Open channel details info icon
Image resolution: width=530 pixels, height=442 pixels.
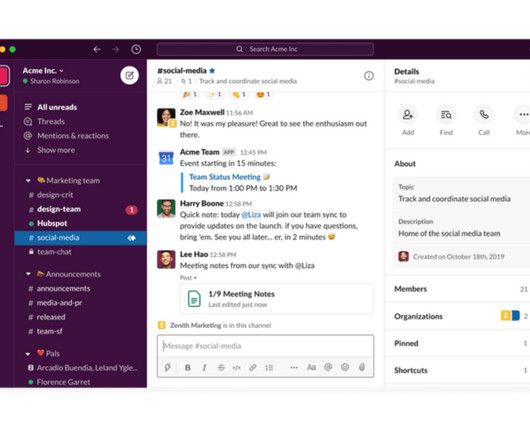368,76
